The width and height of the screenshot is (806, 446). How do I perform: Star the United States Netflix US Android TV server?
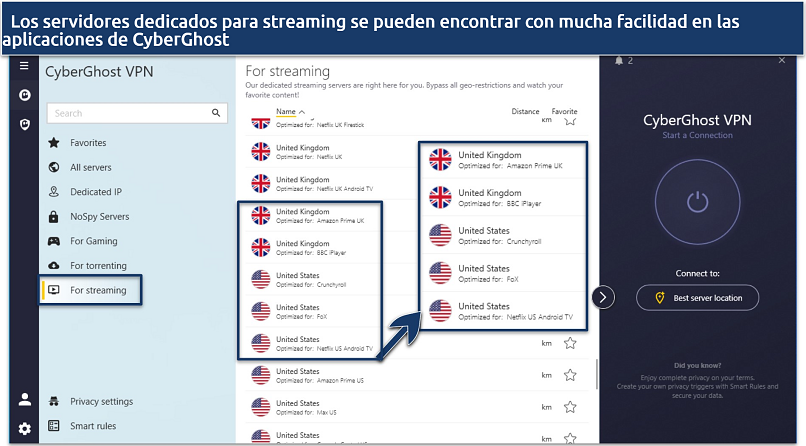(x=570, y=343)
